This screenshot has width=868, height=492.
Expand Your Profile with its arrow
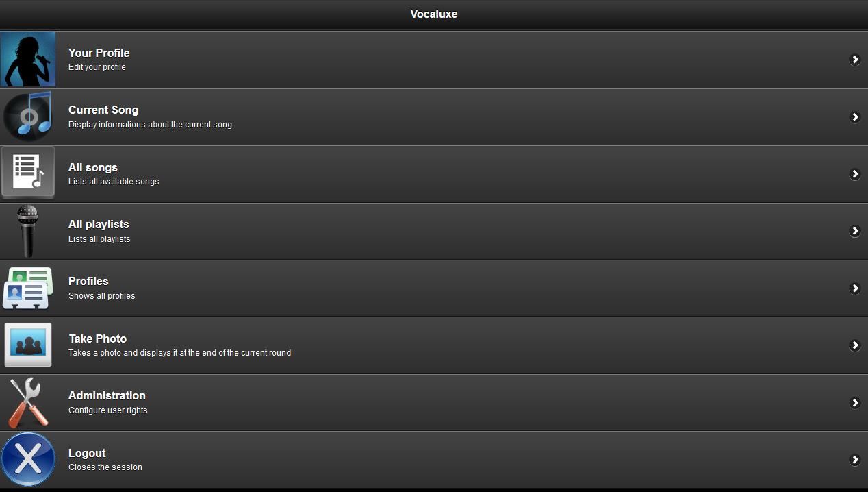(855, 60)
